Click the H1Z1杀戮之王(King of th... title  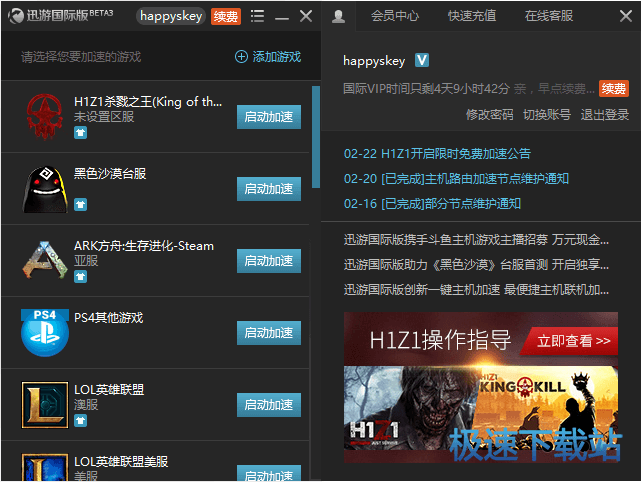click(x=148, y=101)
